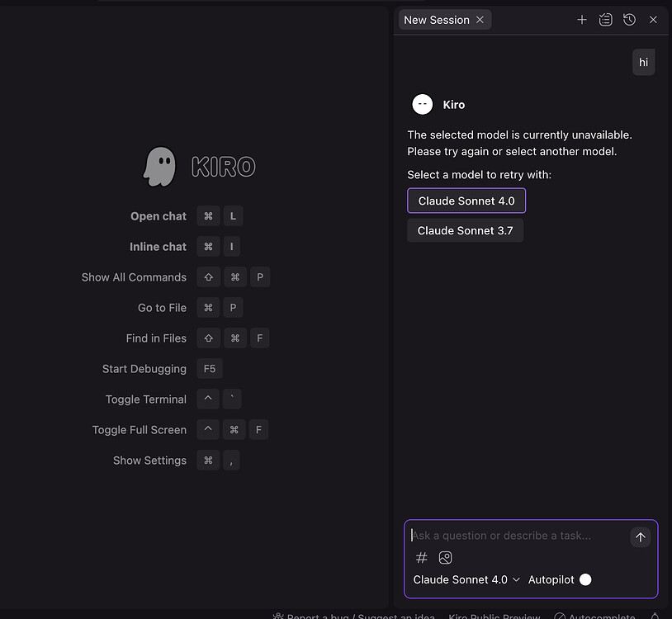Open the Claude Sonnet 4.0 model dropdown
The width and height of the screenshot is (672, 619).
[x=466, y=579]
